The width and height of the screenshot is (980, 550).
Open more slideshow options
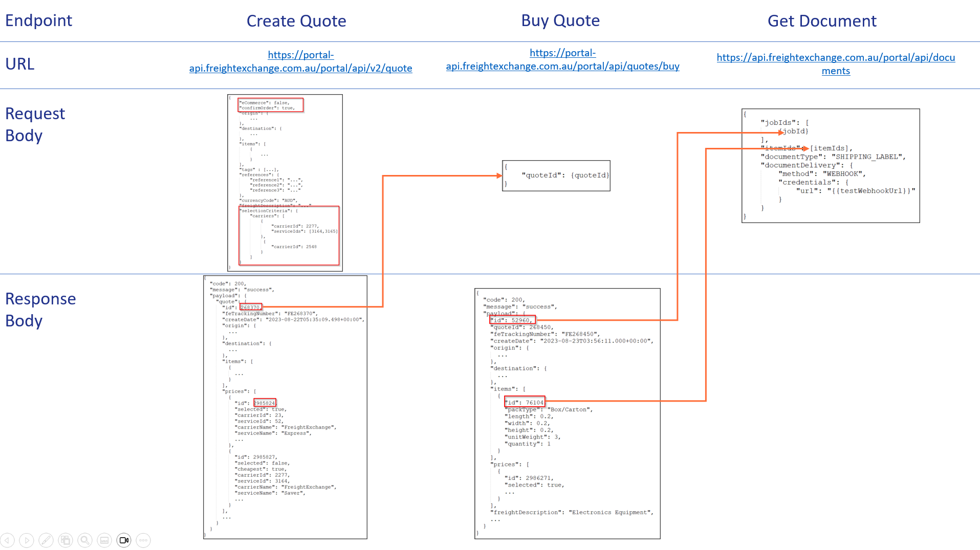tap(143, 540)
